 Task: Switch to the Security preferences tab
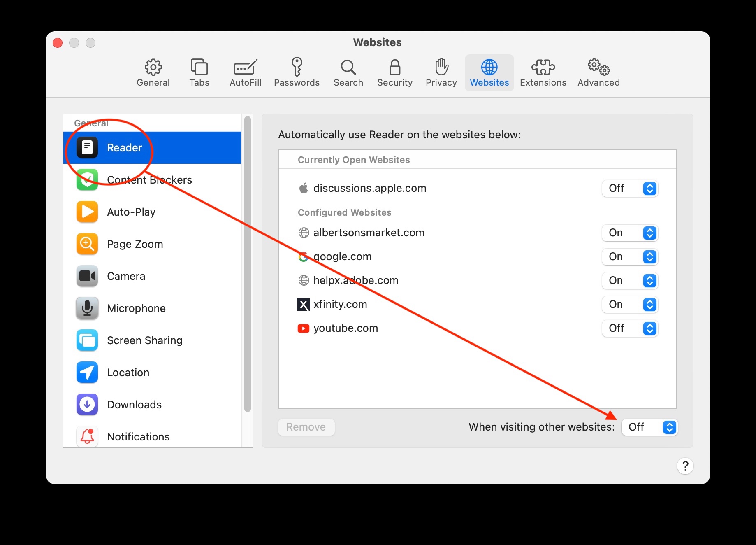coord(395,72)
